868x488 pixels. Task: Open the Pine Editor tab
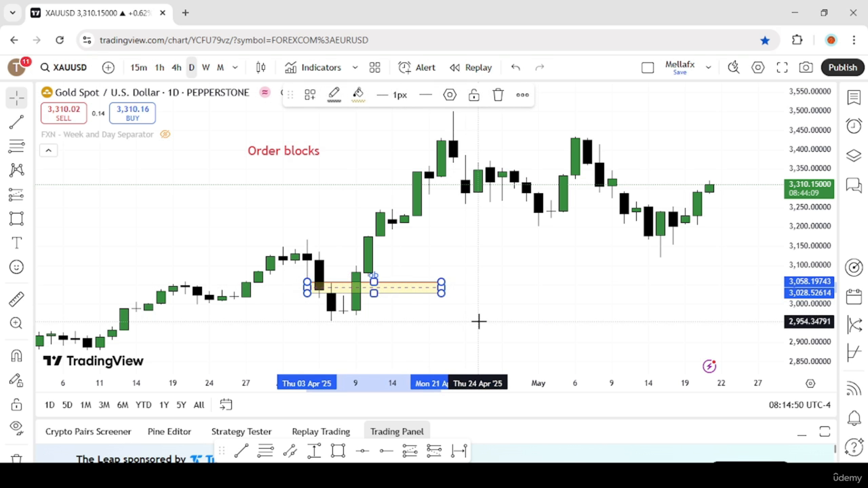pos(170,431)
